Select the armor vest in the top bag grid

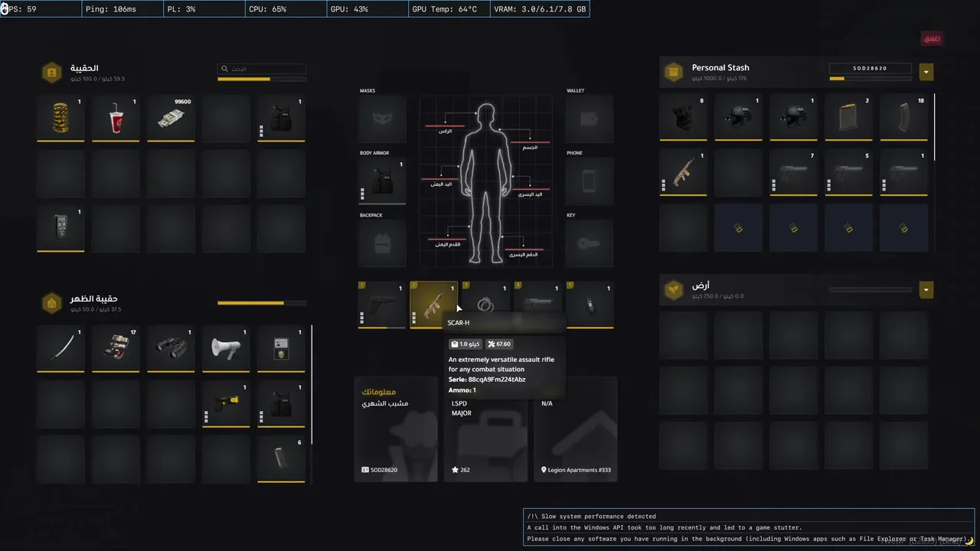(x=281, y=118)
